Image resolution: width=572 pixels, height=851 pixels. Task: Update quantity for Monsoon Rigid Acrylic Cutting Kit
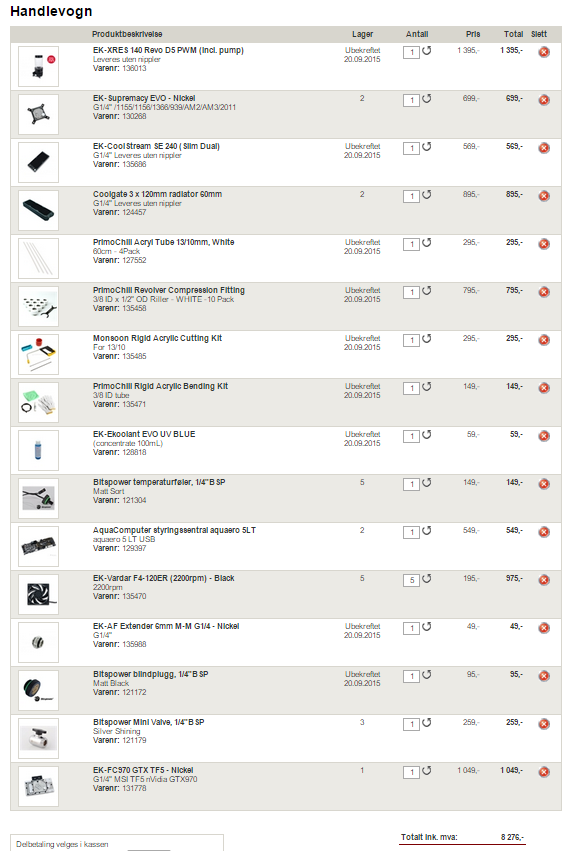[427, 339]
